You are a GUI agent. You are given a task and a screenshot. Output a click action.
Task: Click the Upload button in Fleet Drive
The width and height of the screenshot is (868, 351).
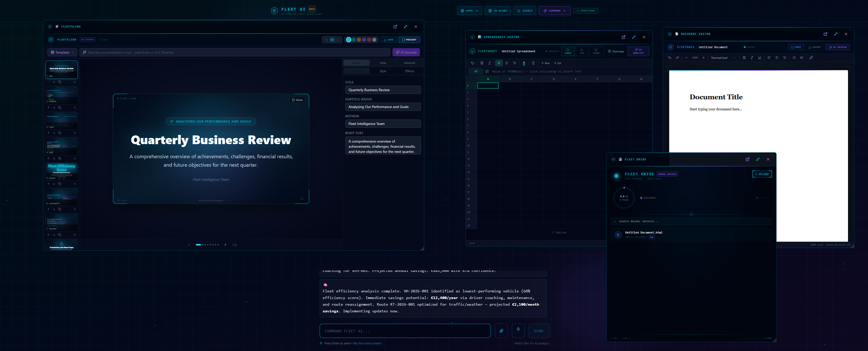[762, 174]
